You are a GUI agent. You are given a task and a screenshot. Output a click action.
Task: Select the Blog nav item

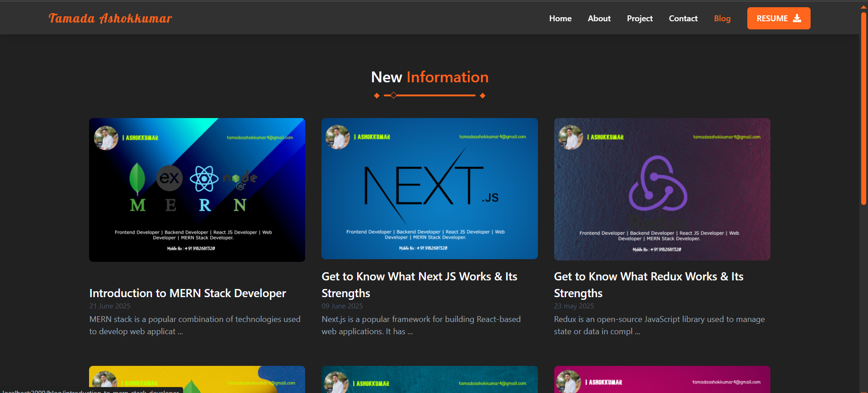coord(722,19)
